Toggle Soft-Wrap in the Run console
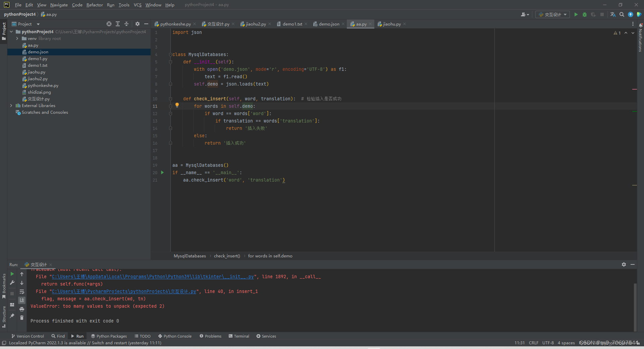The width and height of the screenshot is (644, 349). [21, 292]
